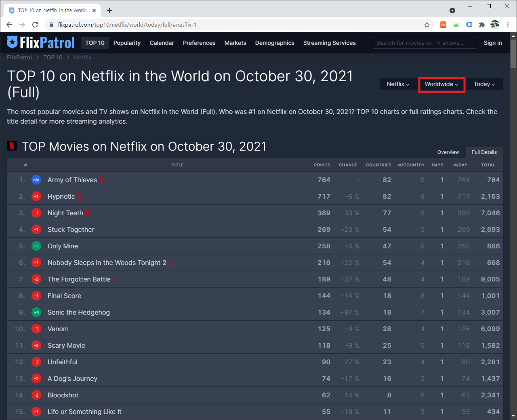Screen dimensions: 517x420
Task: Go back using browser back arrow
Action: (9, 25)
